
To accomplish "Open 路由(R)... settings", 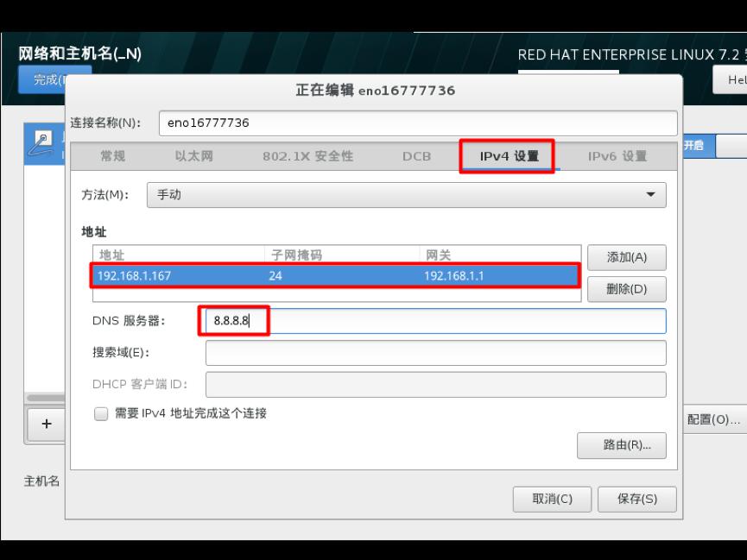I will (621, 445).
